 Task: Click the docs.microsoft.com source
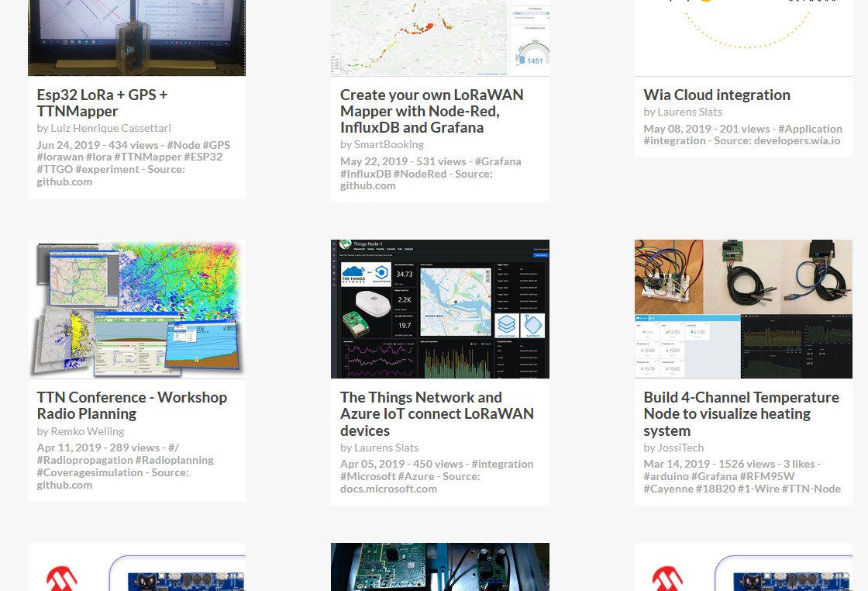pyautogui.click(x=388, y=489)
